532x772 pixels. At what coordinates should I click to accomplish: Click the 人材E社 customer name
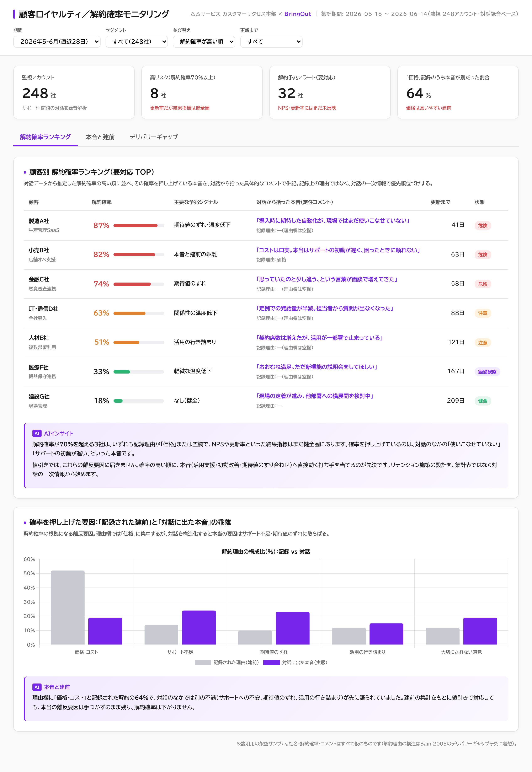pyautogui.click(x=39, y=338)
